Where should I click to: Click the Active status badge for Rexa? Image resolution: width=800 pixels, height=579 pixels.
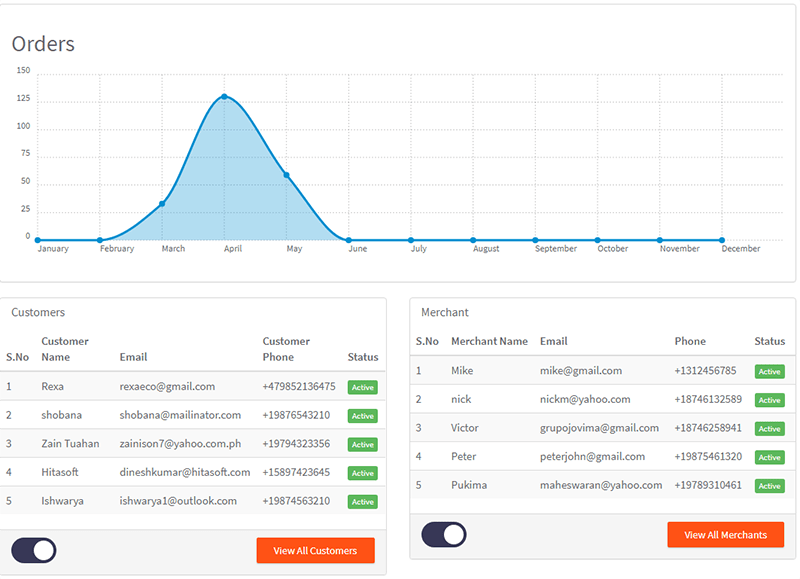point(363,387)
